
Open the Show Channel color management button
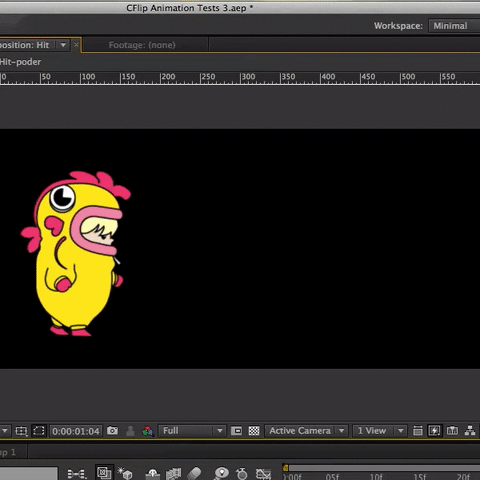click(148, 431)
